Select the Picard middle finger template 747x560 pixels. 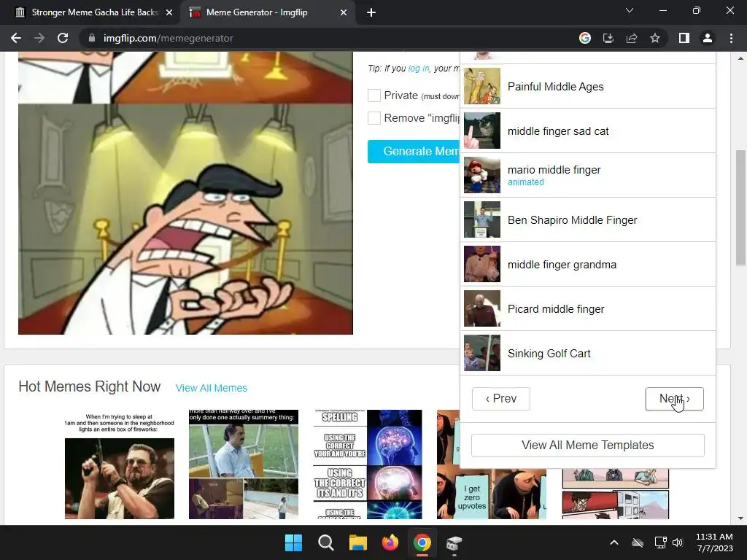(x=588, y=308)
